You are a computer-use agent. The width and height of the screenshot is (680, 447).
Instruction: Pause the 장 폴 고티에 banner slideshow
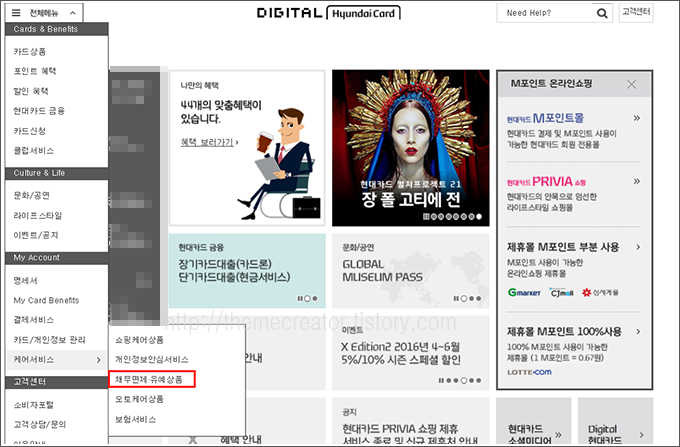426,216
